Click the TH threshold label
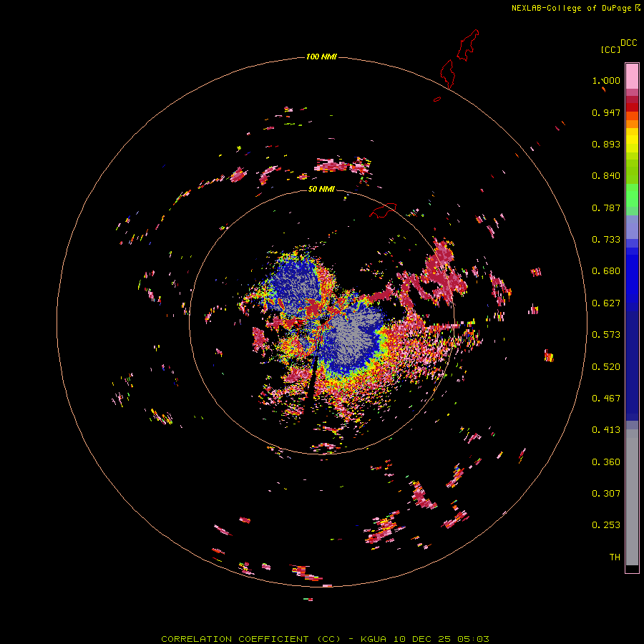 (615, 557)
